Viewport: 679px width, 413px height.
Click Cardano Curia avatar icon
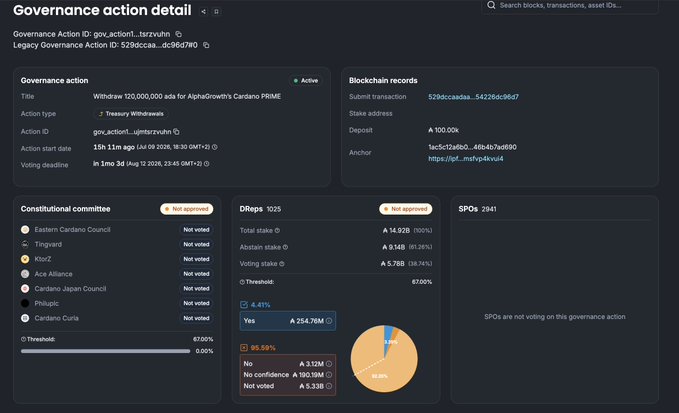[25, 318]
